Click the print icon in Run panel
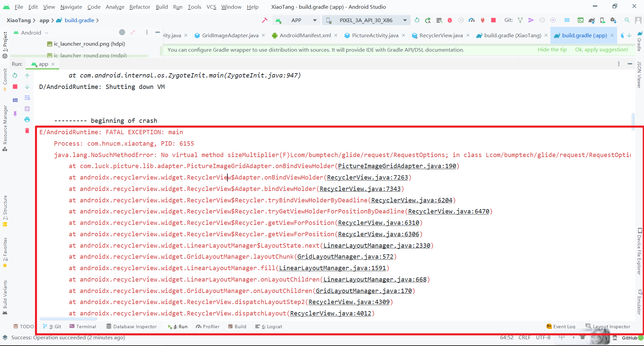 (27, 119)
